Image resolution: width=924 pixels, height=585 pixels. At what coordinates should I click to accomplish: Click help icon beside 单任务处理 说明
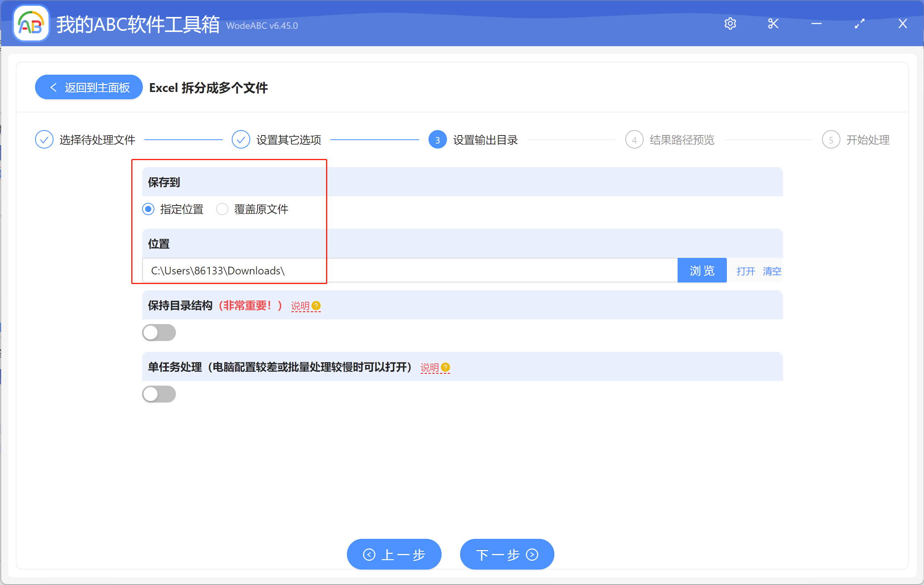point(445,368)
